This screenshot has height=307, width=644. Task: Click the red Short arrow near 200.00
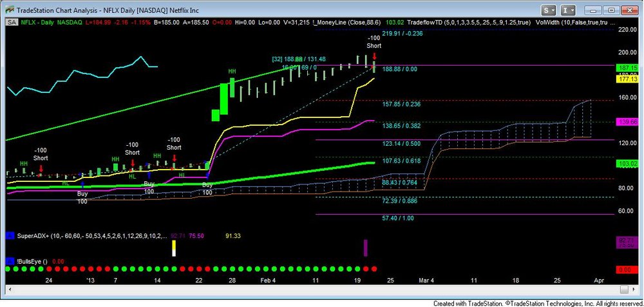point(374,56)
